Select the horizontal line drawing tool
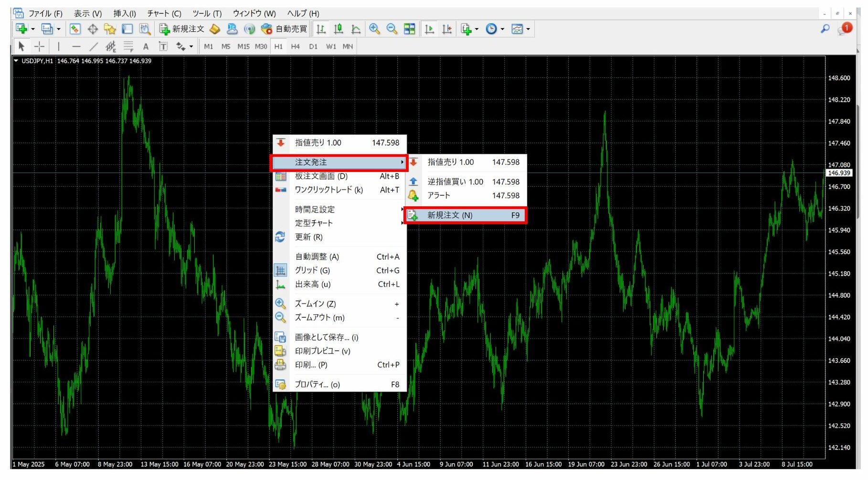 (x=76, y=46)
